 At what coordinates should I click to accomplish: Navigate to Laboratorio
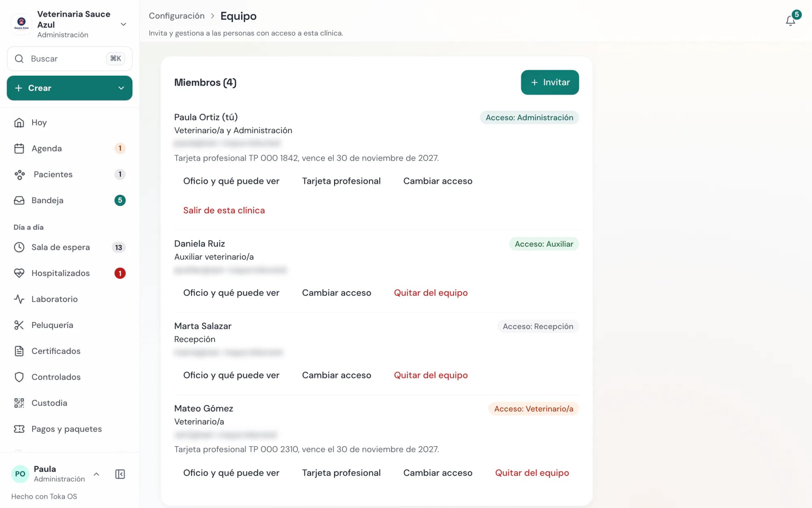click(69, 299)
